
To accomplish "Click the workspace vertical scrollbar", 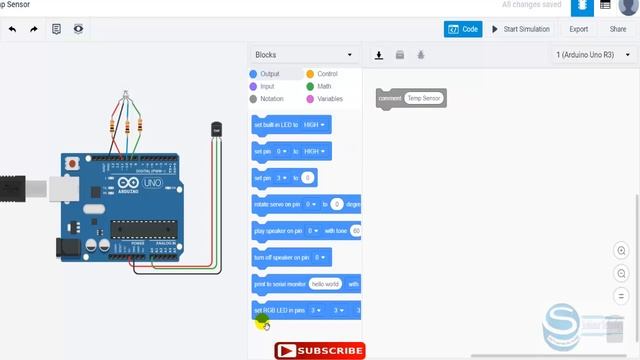I will 637,267.
